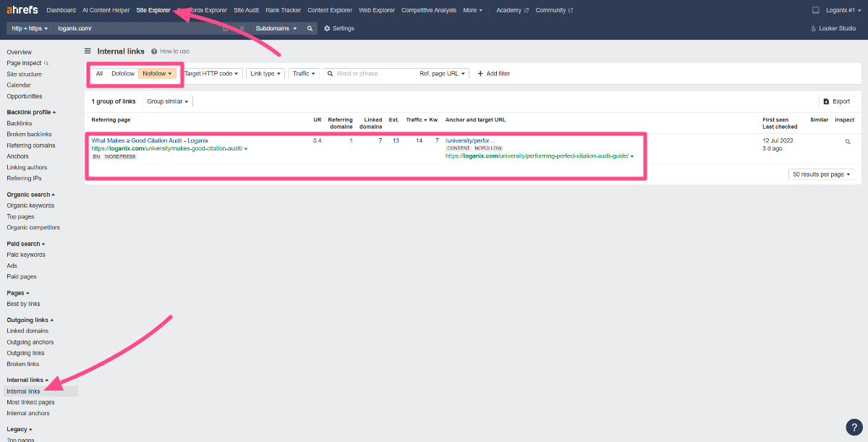Open Broken backlinks report
Image resolution: width=868 pixels, height=442 pixels.
click(29, 135)
